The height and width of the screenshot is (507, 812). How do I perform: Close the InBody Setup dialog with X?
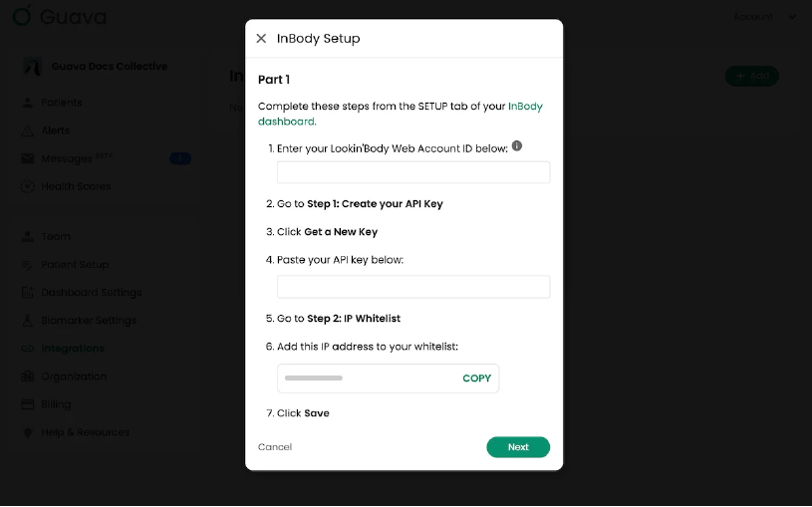[x=261, y=38]
